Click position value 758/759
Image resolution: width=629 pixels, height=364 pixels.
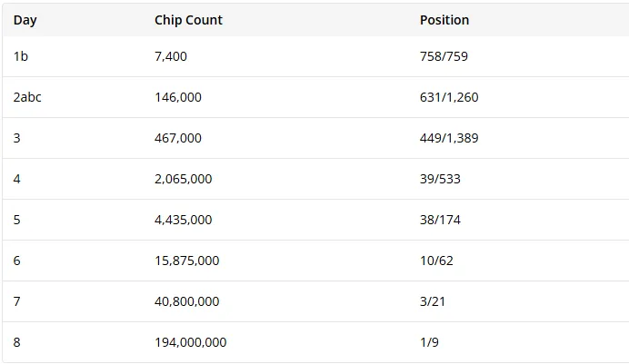click(x=444, y=56)
